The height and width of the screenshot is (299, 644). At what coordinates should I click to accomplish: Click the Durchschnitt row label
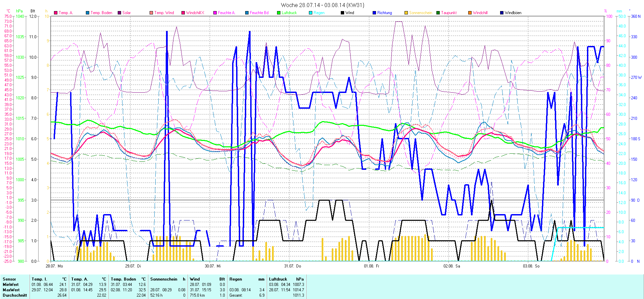(15, 295)
